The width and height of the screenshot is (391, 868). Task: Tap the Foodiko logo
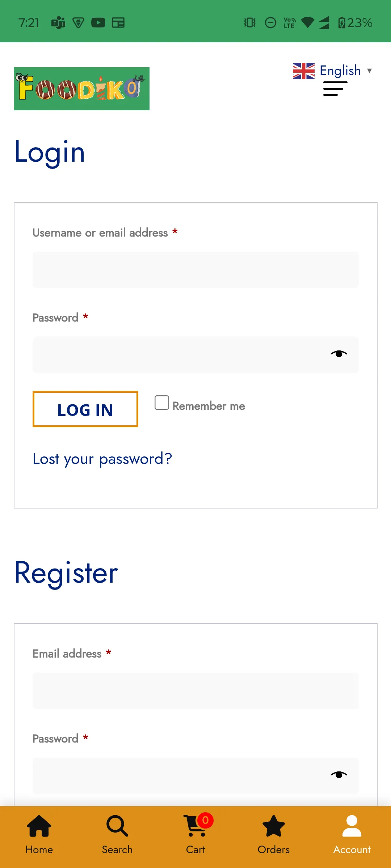(x=81, y=89)
